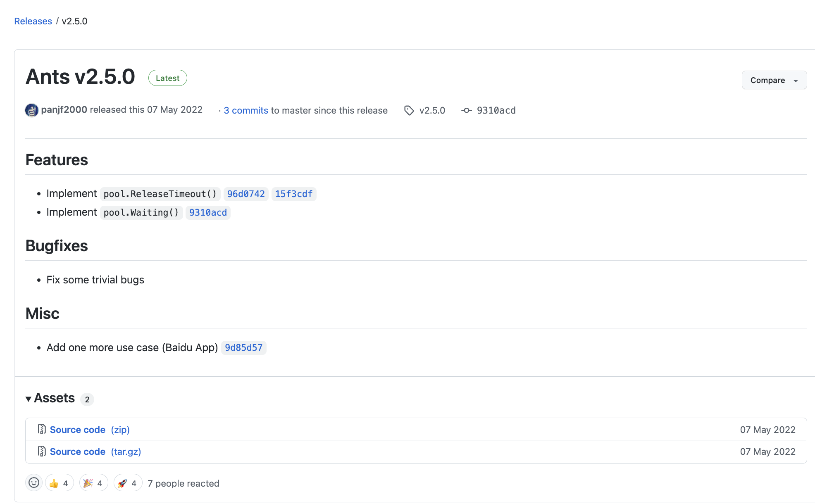Open commit 96d0742
The height and width of the screenshot is (504, 815).
[x=246, y=194]
